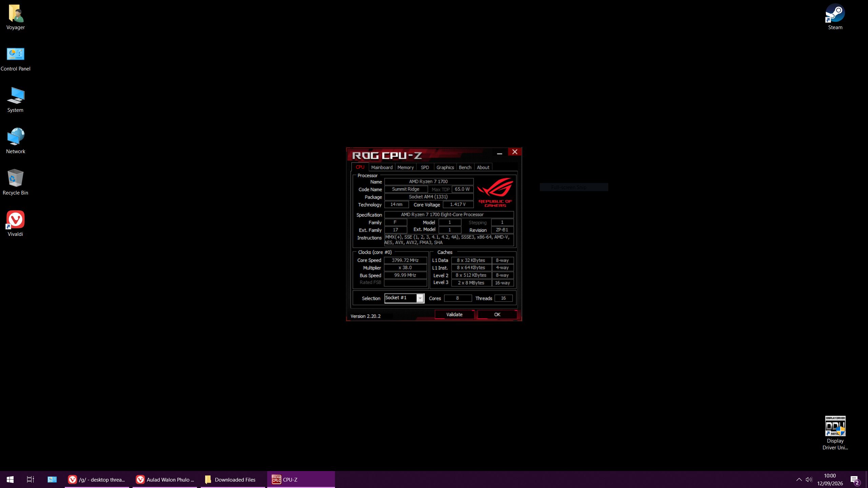Click the taskbar clock showing 10:00
This screenshot has height=488, width=868.
click(830, 480)
